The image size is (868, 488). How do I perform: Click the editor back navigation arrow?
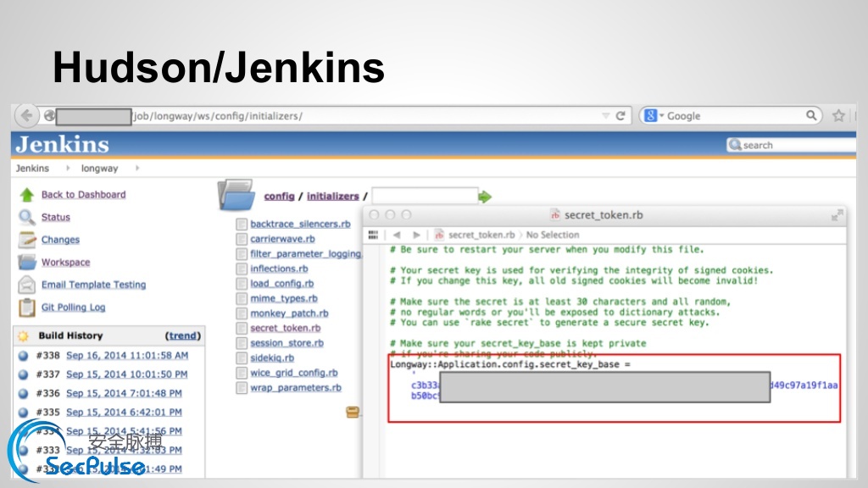397,236
